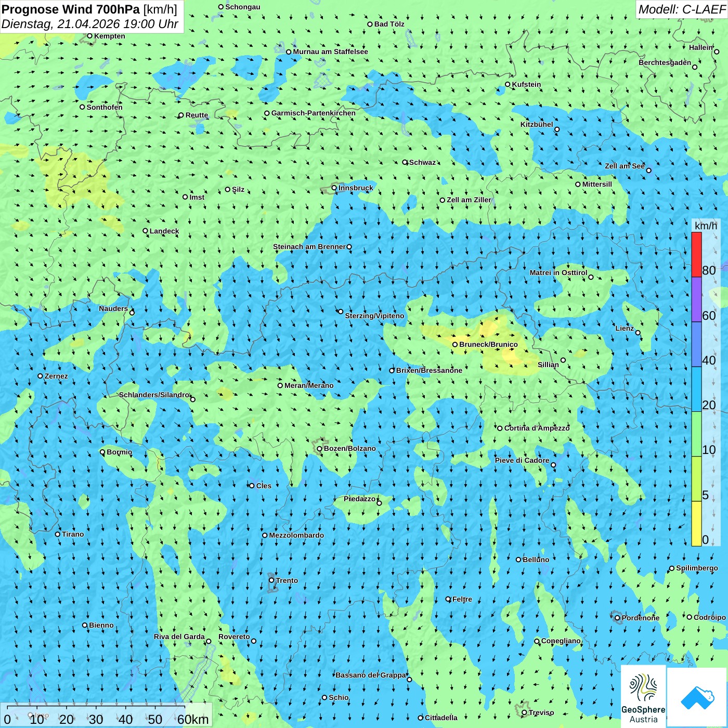Click the Rovereto label
728x728 pixels.
click(x=234, y=636)
